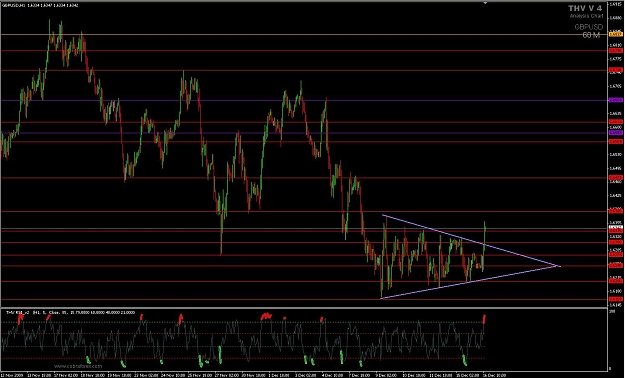
Task: Click the 23 Nov 02:00 time label
Action: [x=145, y=375]
